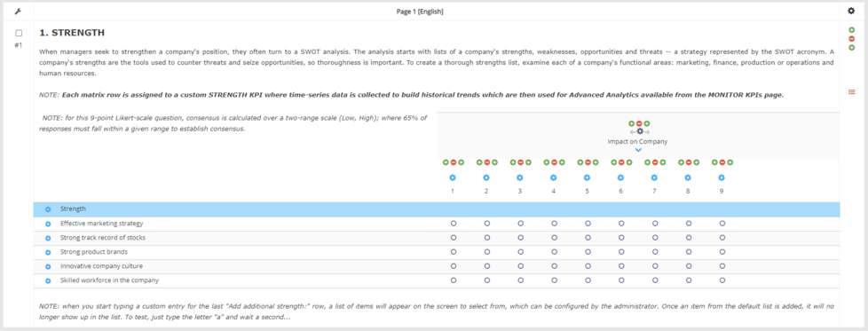Click the Strong track record of stocks label

tap(103, 238)
